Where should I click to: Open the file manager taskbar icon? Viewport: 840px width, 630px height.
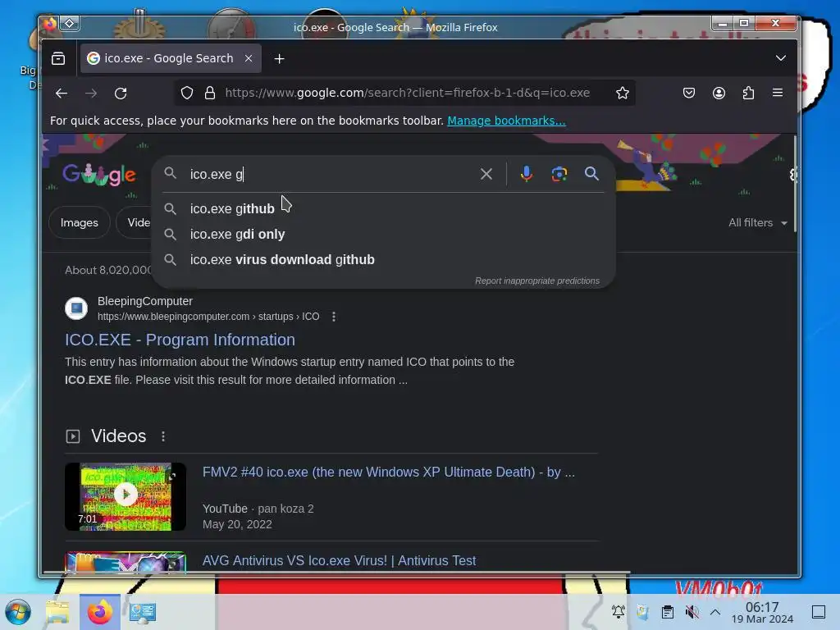[57, 612]
